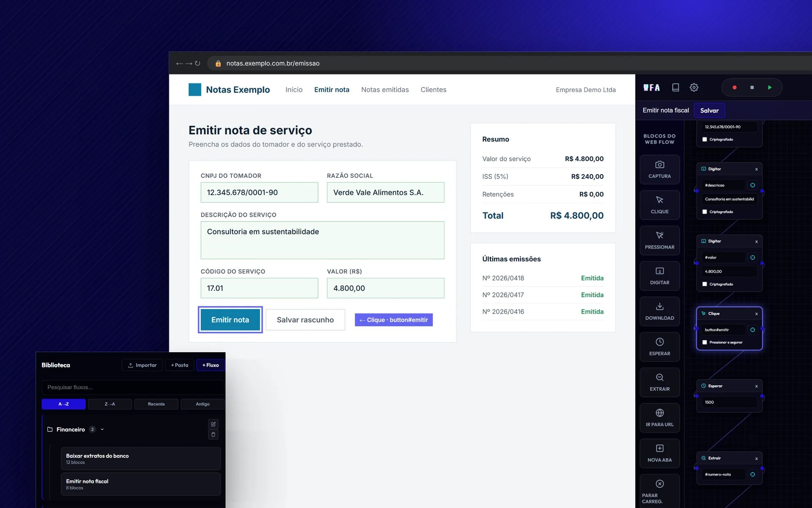Pick element target for #valor selector
The width and height of the screenshot is (812, 508).
[752, 257]
